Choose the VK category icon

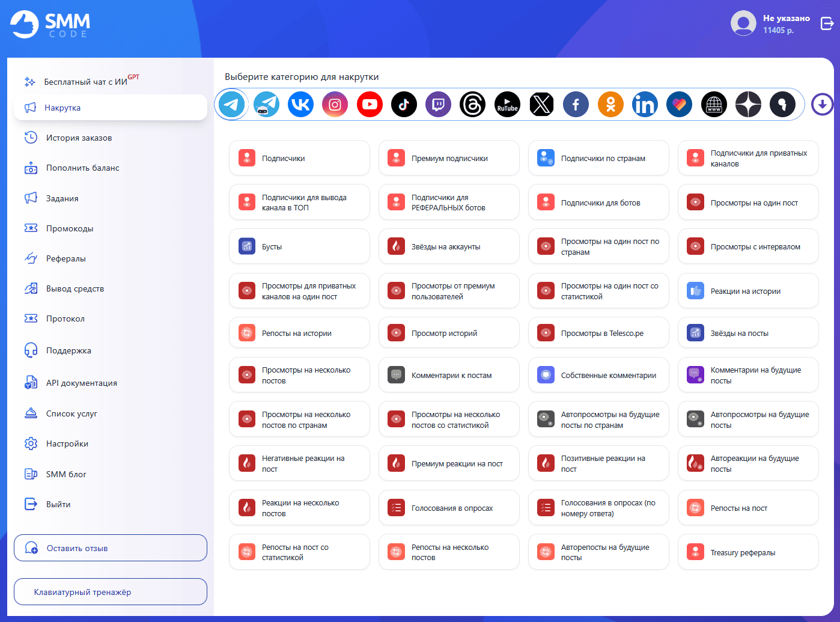click(300, 105)
